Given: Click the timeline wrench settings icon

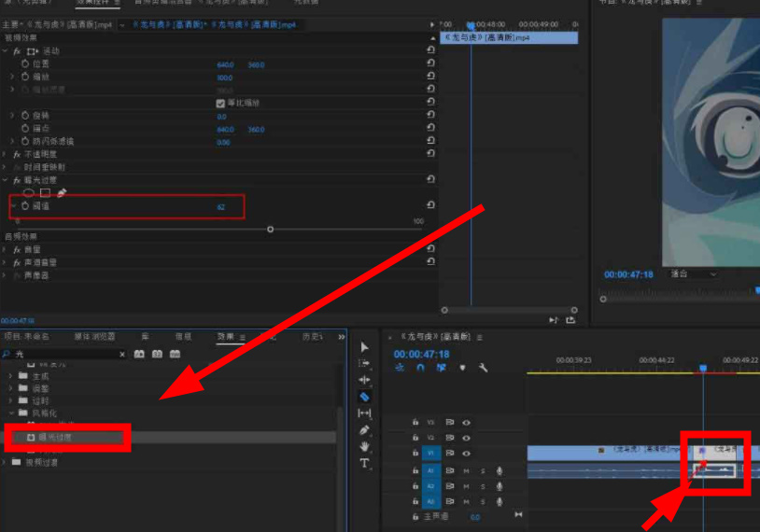Looking at the screenshot, I should pos(483,368).
